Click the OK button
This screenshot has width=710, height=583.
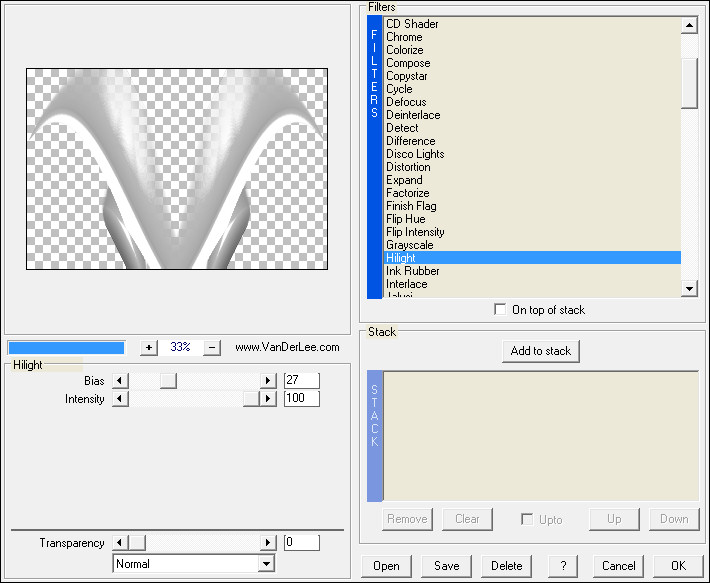pyautogui.click(x=678, y=566)
